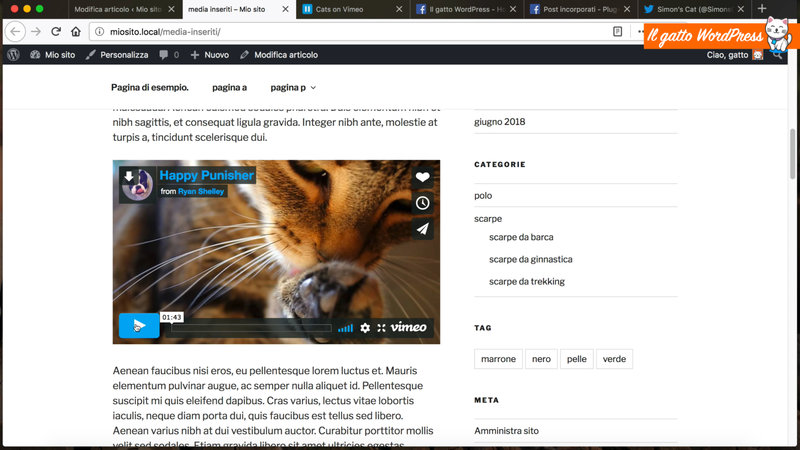Reload the current page
The height and width of the screenshot is (450, 800).
pos(56,32)
